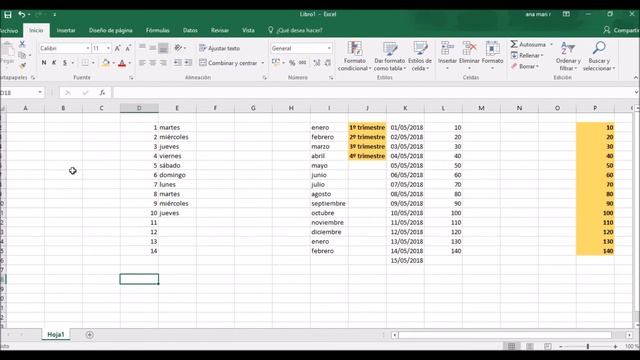The image size is (640, 360).
Task: Apply thousands separator 000 style
Action: (x=302, y=63)
